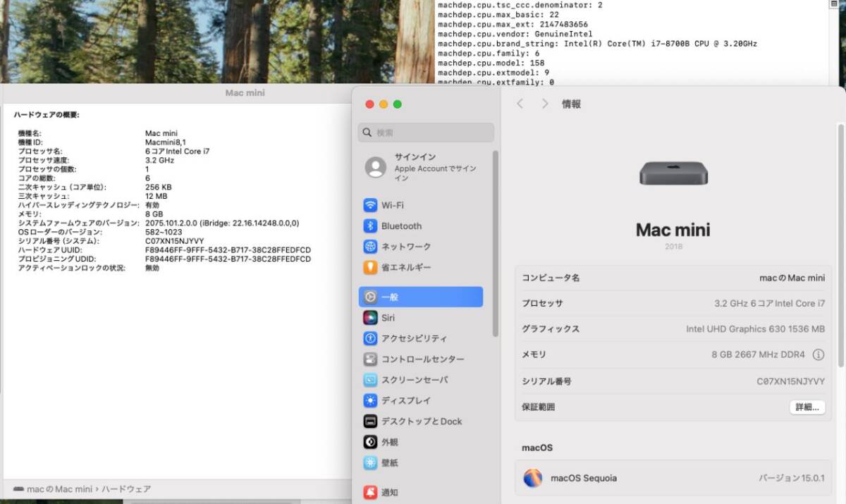Click the forward navigation chevron
The width and height of the screenshot is (846, 504).
coord(544,103)
